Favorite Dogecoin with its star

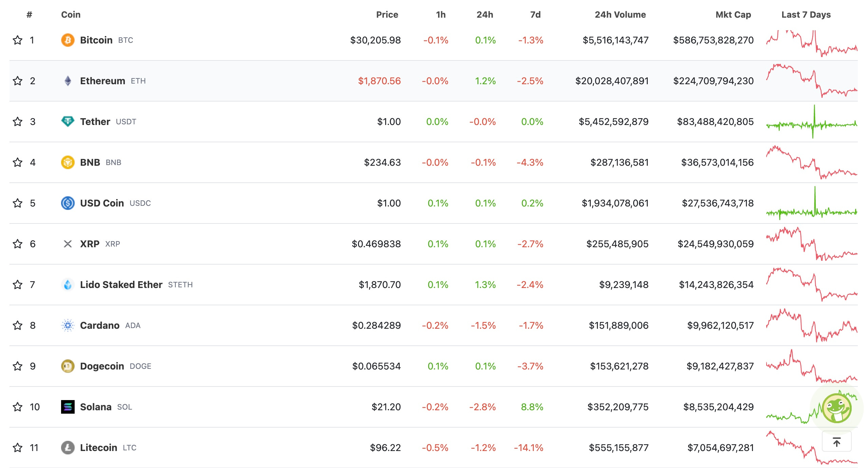(18, 366)
